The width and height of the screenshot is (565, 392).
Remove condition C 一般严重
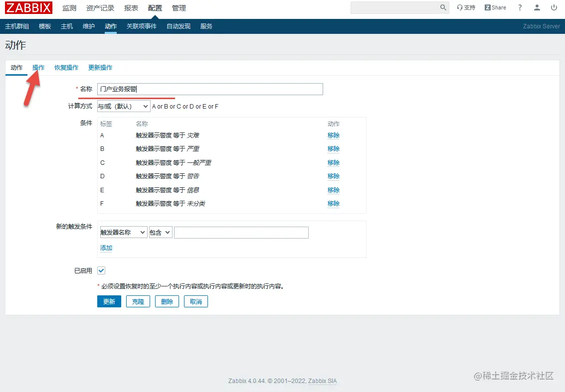click(x=333, y=163)
